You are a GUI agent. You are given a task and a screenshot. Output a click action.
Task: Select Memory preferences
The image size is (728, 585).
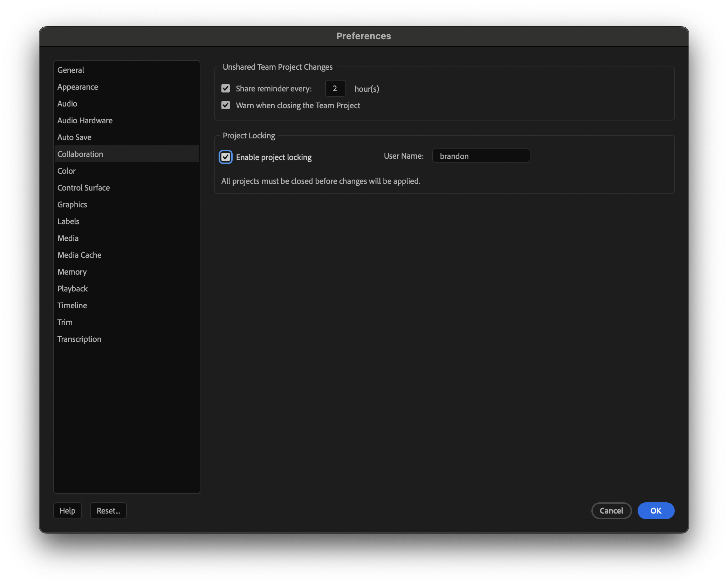pos(72,272)
